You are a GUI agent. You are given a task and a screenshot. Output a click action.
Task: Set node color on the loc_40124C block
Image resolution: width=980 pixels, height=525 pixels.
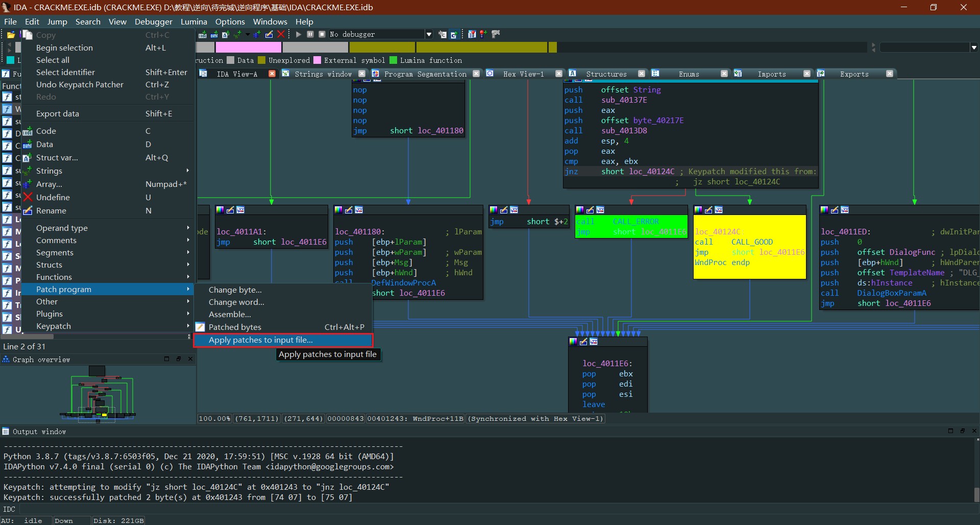tap(698, 210)
